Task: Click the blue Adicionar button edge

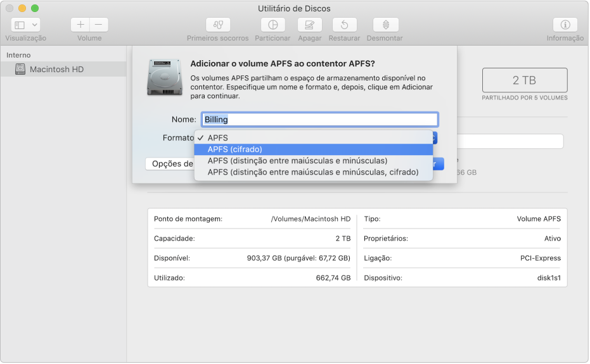Action: pos(439,163)
